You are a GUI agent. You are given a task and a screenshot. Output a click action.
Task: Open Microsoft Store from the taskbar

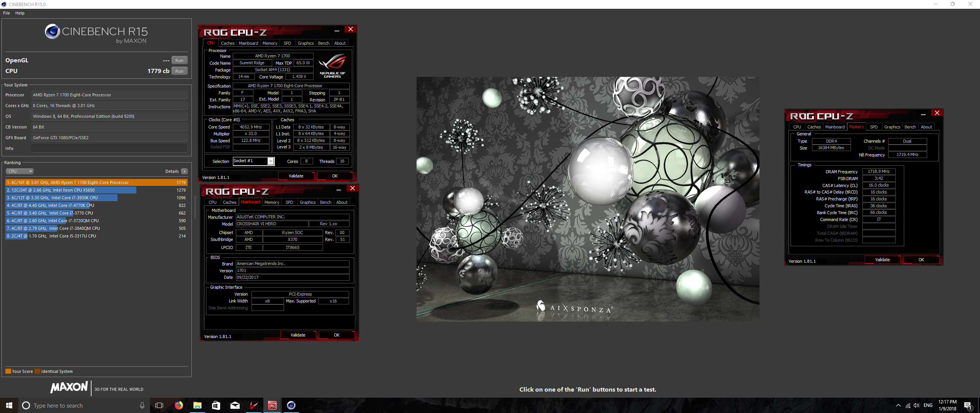216,405
